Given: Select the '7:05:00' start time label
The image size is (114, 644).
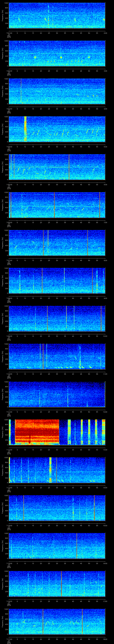Looking at the screenshot, I should (9, 184).
